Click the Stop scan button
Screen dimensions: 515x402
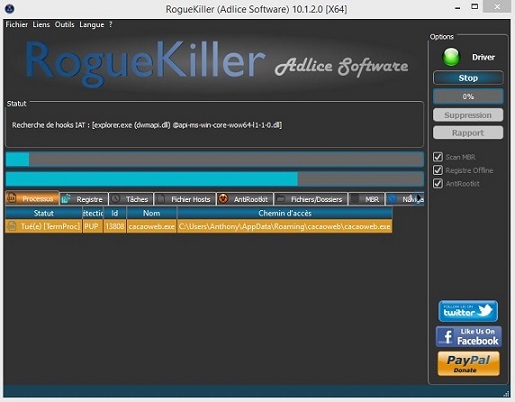pos(468,78)
